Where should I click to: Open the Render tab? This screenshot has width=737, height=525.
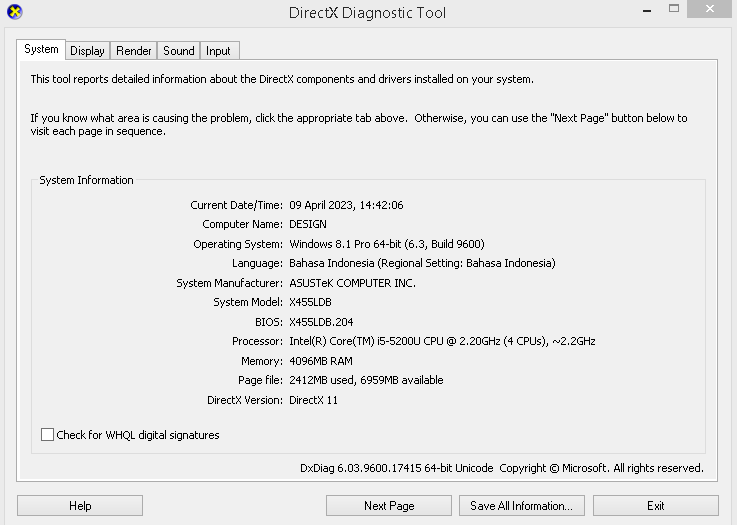(x=133, y=51)
